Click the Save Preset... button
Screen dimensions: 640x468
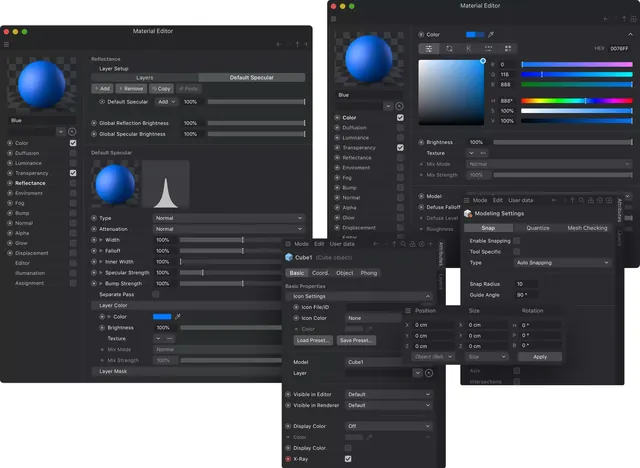click(x=356, y=340)
